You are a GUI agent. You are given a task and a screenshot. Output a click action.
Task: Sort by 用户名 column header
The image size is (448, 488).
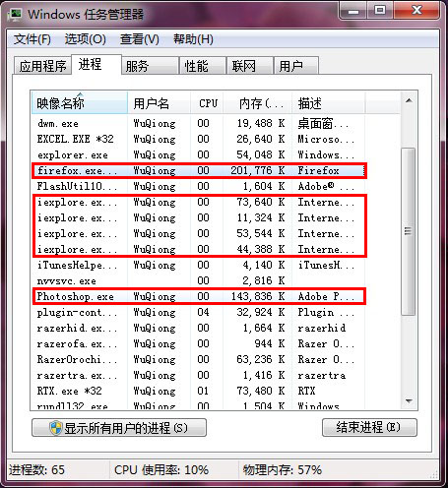coord(160,103)
